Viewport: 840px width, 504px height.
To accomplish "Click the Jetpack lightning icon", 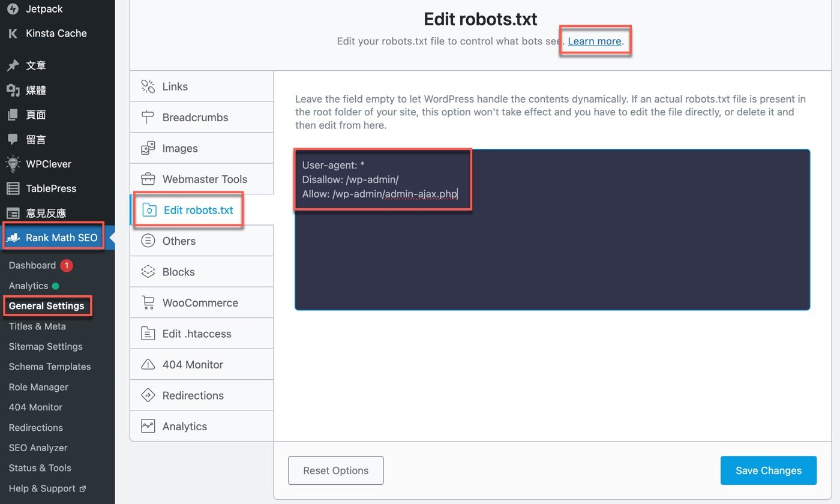I will 13,9.
